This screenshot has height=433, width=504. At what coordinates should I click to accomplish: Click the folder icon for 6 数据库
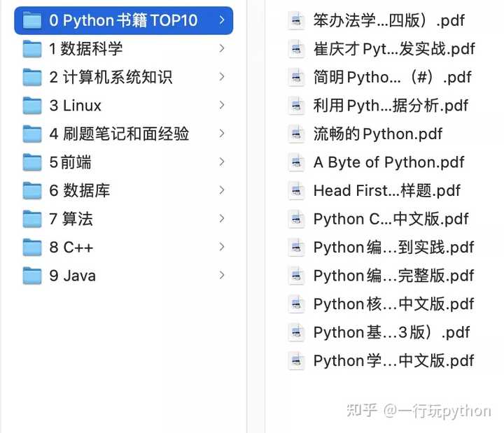coord(32,190)
